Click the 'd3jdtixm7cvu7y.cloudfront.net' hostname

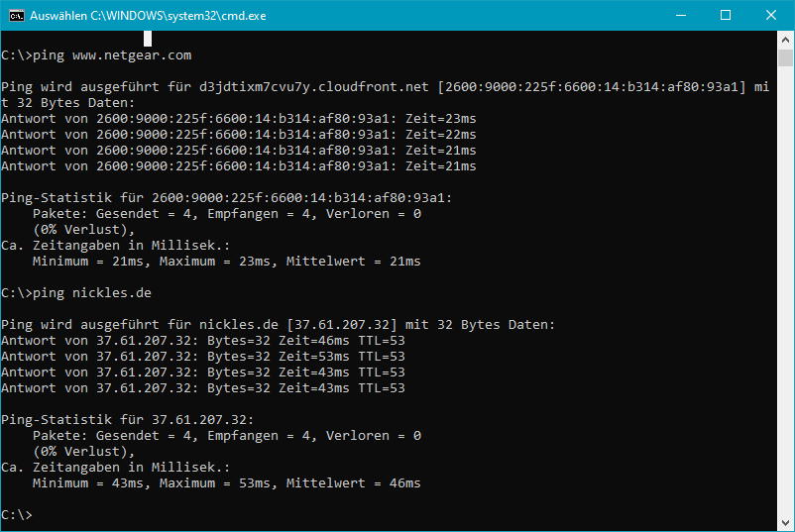coord(314,86)
